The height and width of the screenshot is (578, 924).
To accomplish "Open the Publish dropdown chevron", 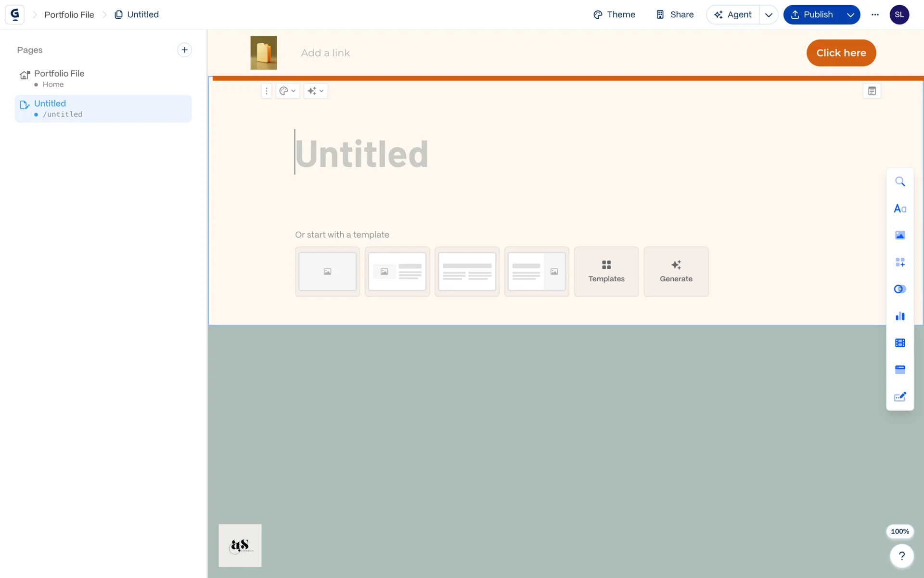I will point(850,15).
